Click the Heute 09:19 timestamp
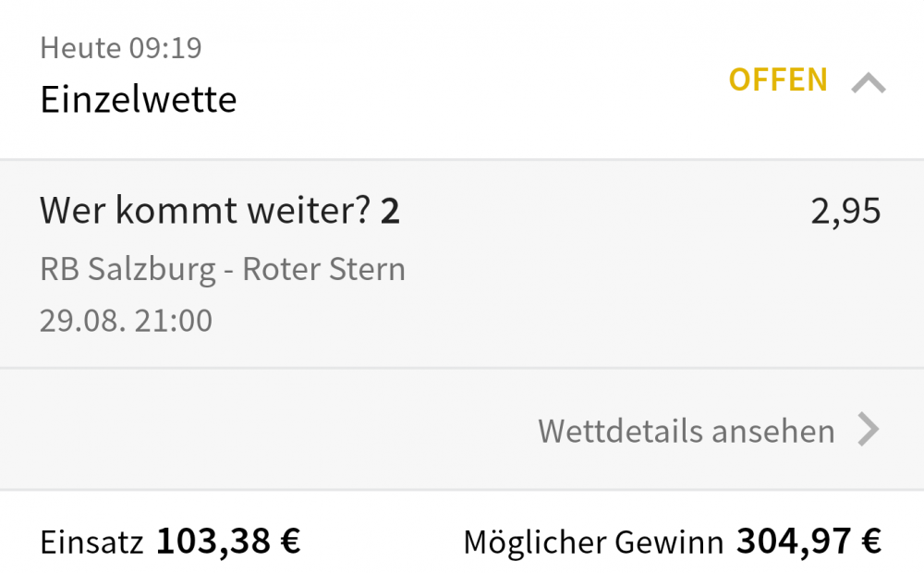Viewport: 924px width, 573px height. pos(121,48)
